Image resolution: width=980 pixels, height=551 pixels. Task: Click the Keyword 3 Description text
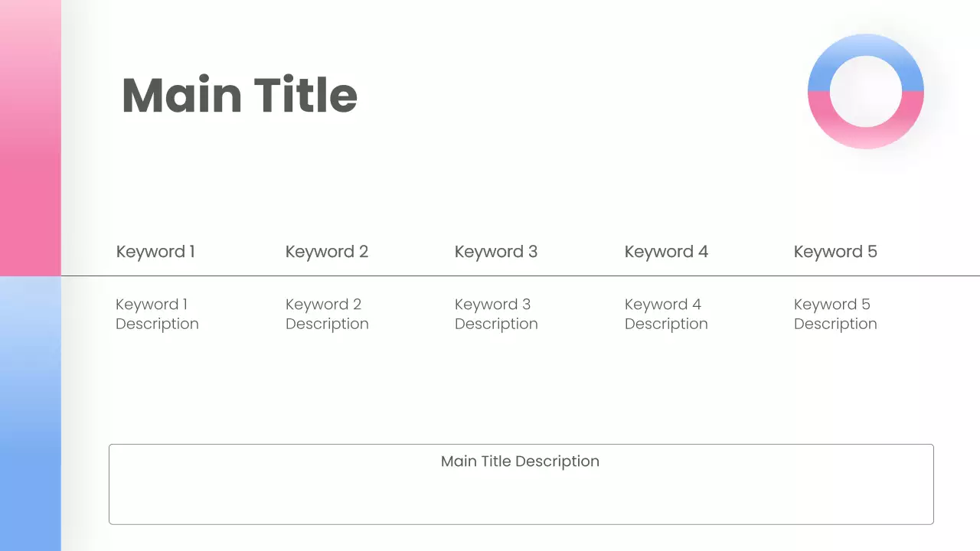click(x=496, y=315)
